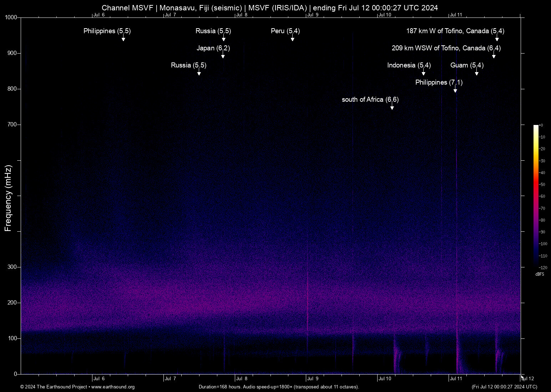The image size is (551, 392).
Task: Click the arrow under Philippines (5.5) label
Action: [x=123, y=39]
